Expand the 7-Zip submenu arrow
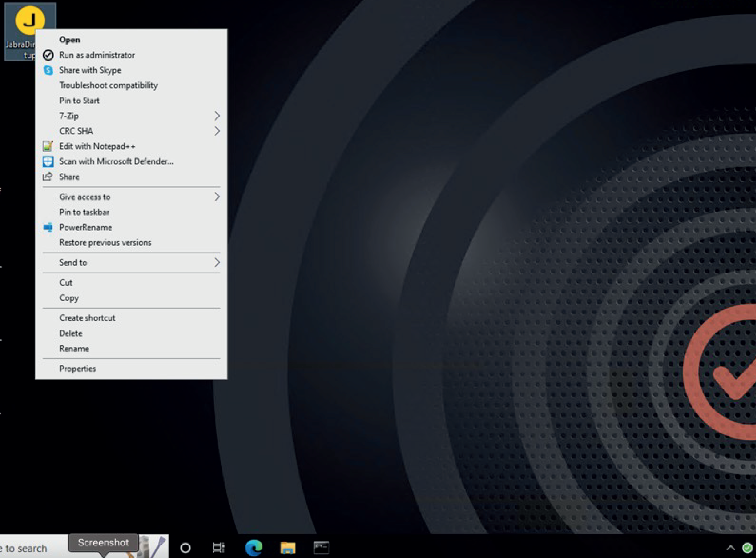The width and height of the screenshot is (756, 558). pos(217,116)
